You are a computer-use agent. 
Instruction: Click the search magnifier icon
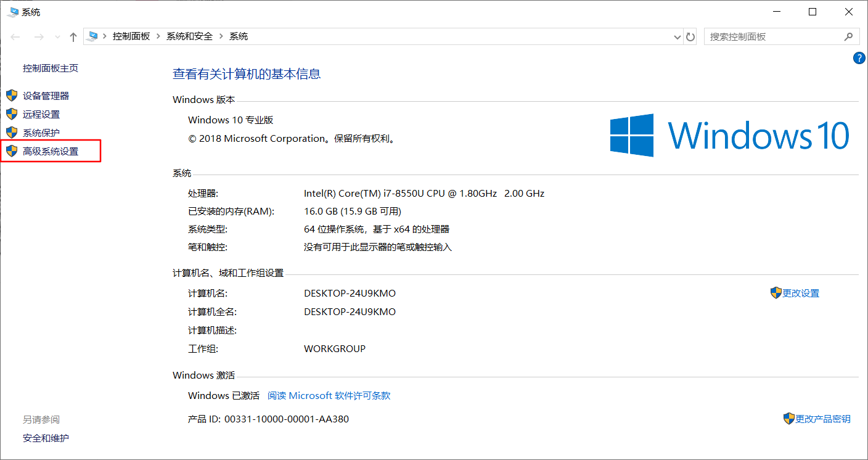tap(848, 36)
